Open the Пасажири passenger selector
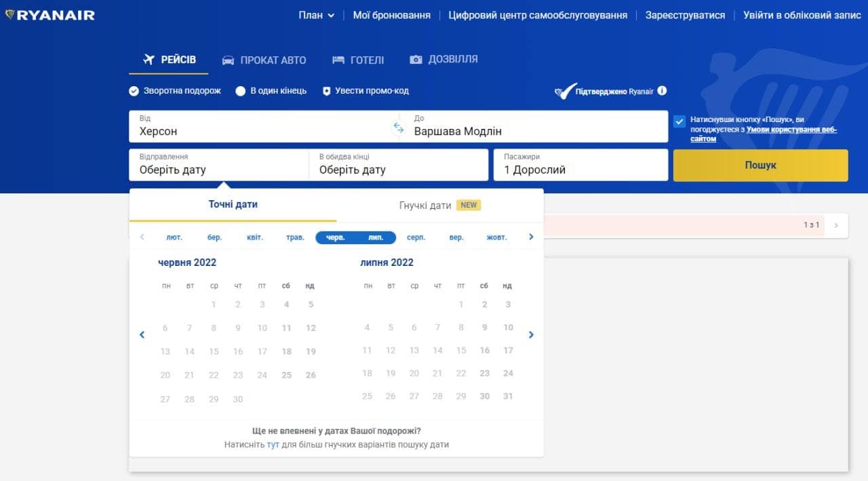 click(580, 165)
